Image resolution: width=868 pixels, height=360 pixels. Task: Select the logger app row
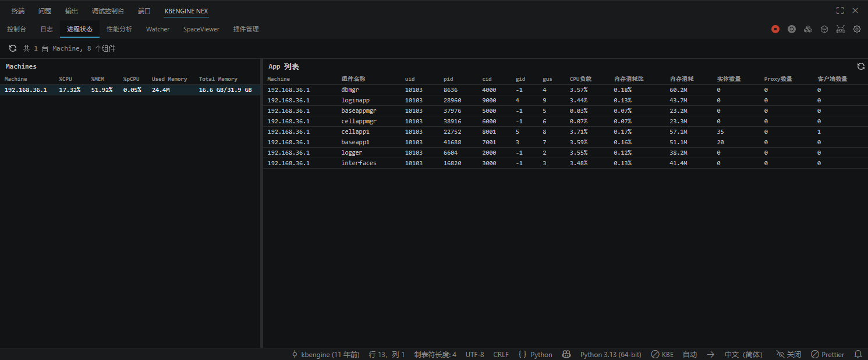coord(565,152)
